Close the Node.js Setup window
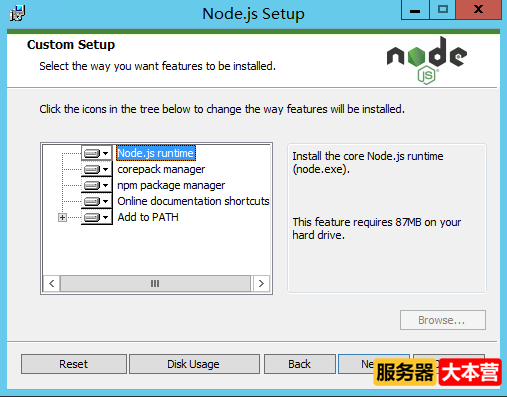This screenshot has height=397, width=507. click(x=478, y=10)
